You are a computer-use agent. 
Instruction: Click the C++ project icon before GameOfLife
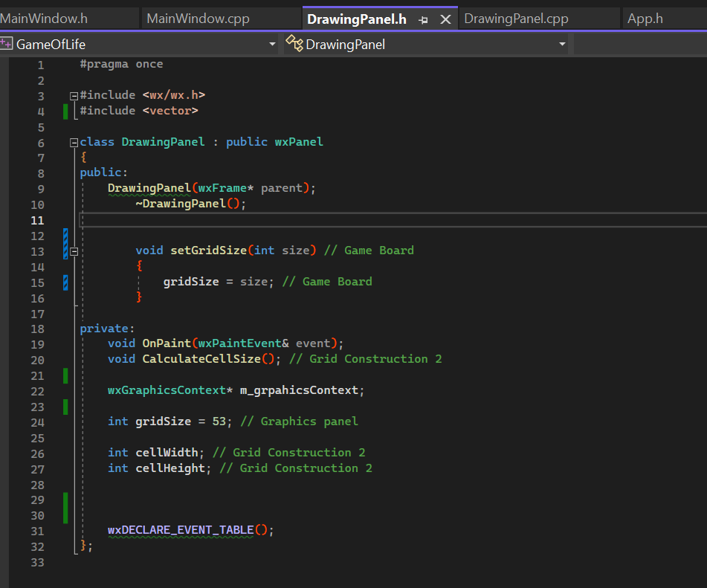point(7,44)
